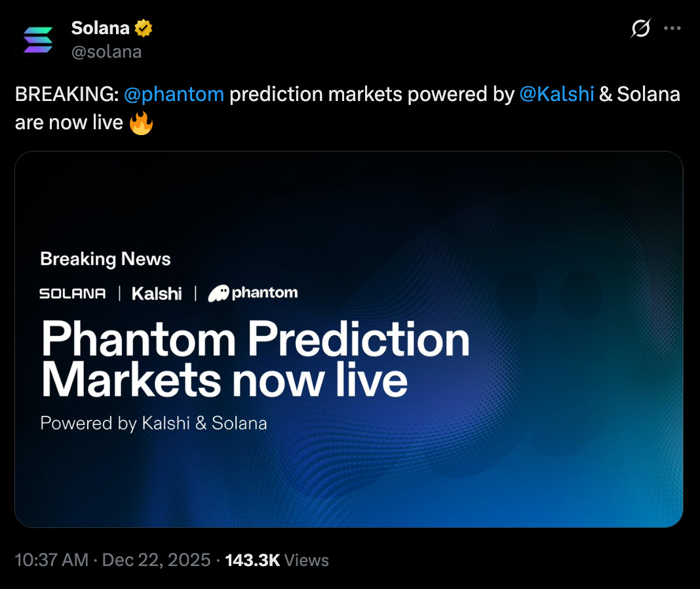The width and height of the screenshot is (700, 589).
Task: Open the @Kalshi mention link
Action: [x=557, y=94]
